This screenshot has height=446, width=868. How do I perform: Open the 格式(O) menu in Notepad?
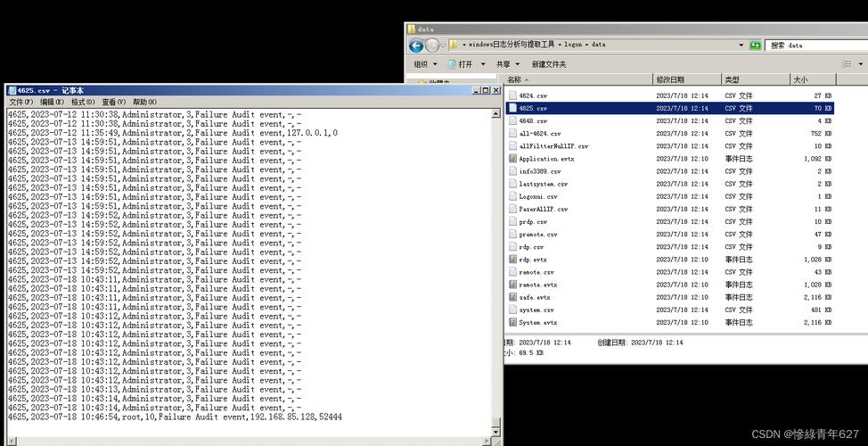pyautogui.click(x=83, y=102)
